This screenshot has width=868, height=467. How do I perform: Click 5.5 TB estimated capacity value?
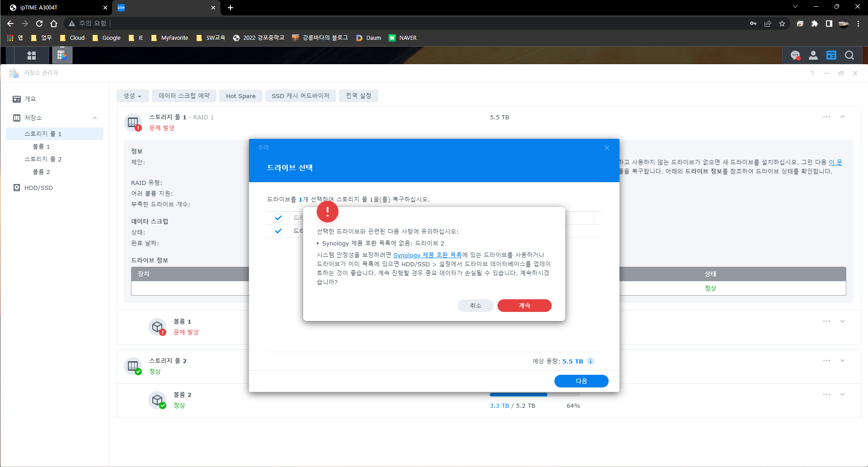click(572, 361)
